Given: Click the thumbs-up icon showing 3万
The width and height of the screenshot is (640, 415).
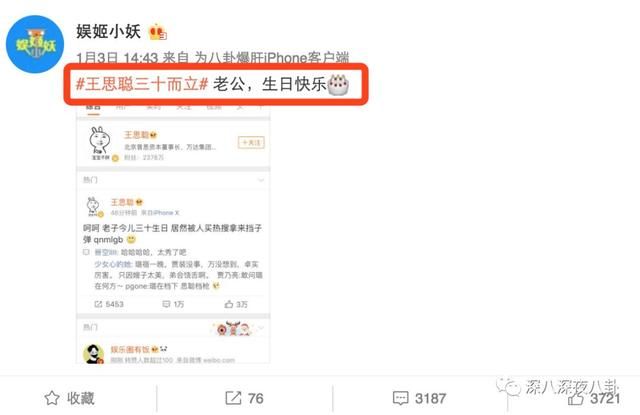Looking at the screenshot, I should tap(229, 304).
